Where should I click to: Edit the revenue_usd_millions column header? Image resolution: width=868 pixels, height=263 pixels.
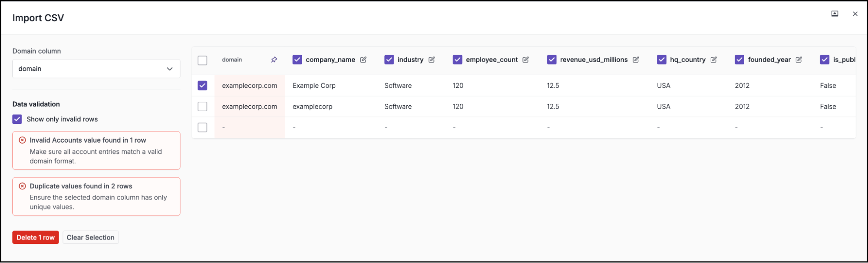point(636,60)
